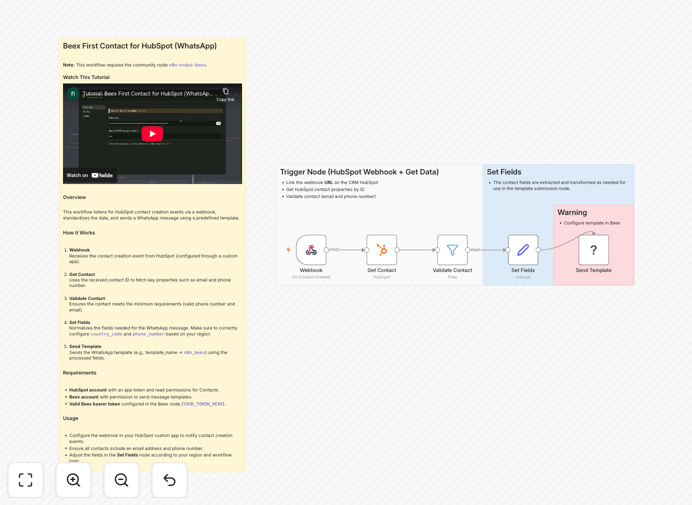The width and height of the screenshot is (692, 505).
Task: Open the Send Template question-mark node
Action: click(594, 250)
